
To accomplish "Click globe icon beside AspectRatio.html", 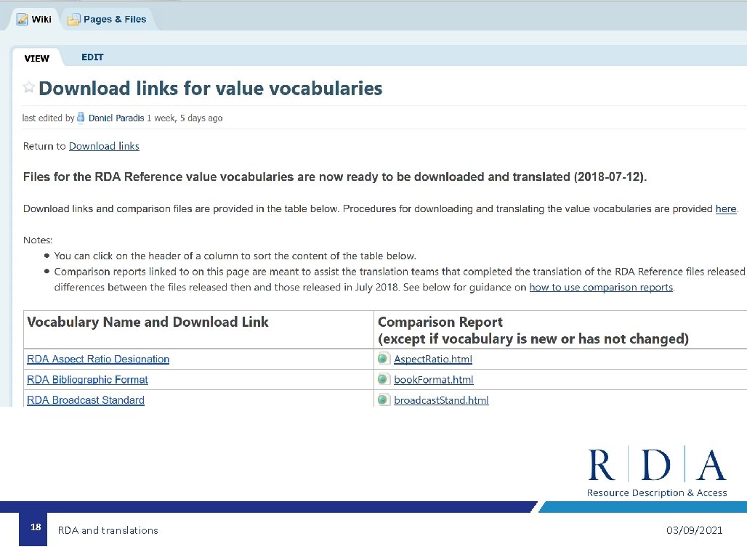I will point(384,359).
